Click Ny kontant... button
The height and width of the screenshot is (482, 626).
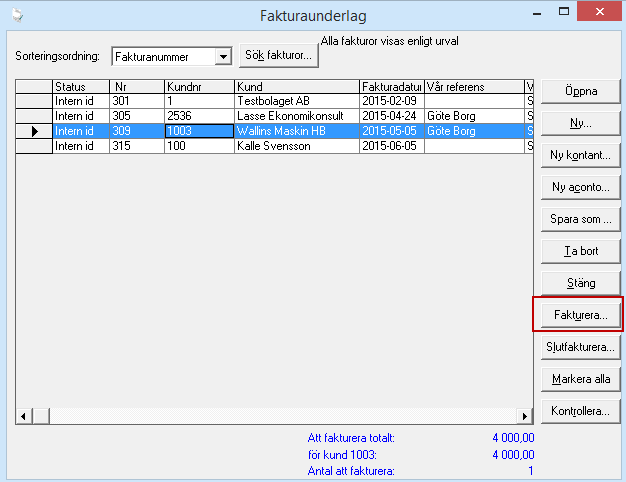[x=580, y=155]
